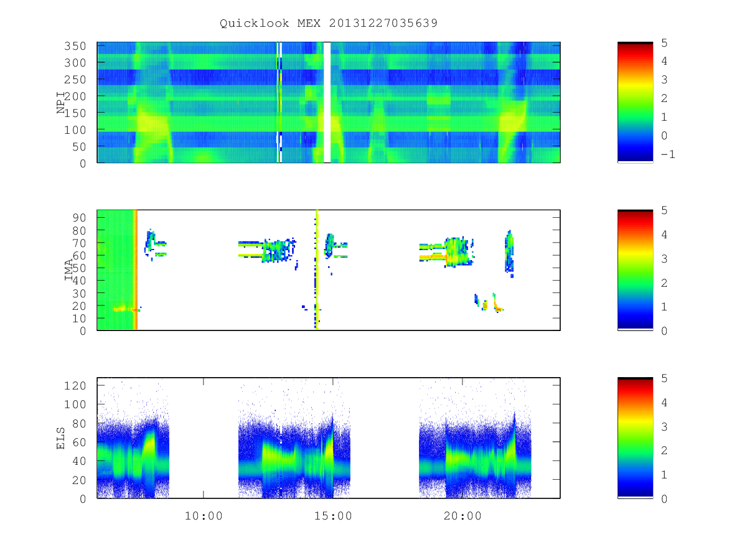The width and height of the screenshot is (747, 560).
Task: Click the 5 label on IMA colorbar
Action: [664, 211]
